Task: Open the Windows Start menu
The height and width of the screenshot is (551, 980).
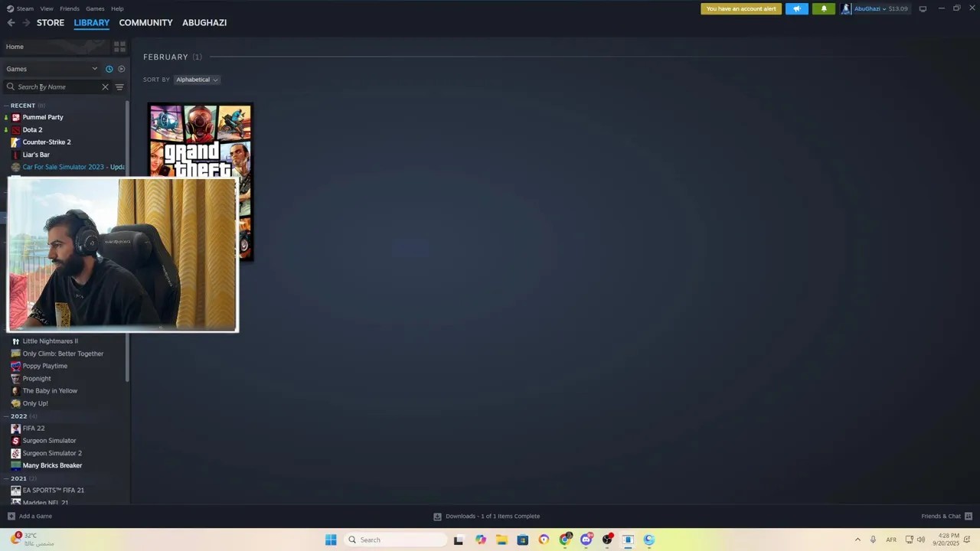Action: 331,540
